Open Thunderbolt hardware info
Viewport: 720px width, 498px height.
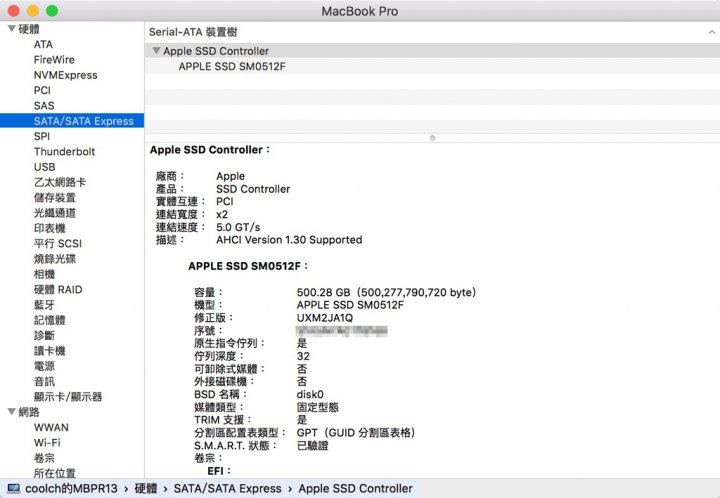(64, 151)
